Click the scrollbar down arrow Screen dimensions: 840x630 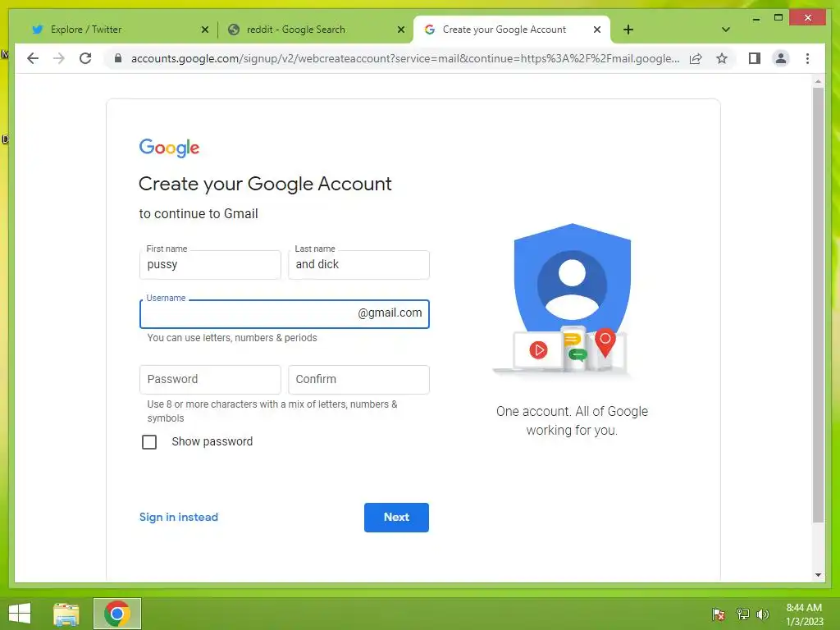pyautogui.click(x=818, y=575)
